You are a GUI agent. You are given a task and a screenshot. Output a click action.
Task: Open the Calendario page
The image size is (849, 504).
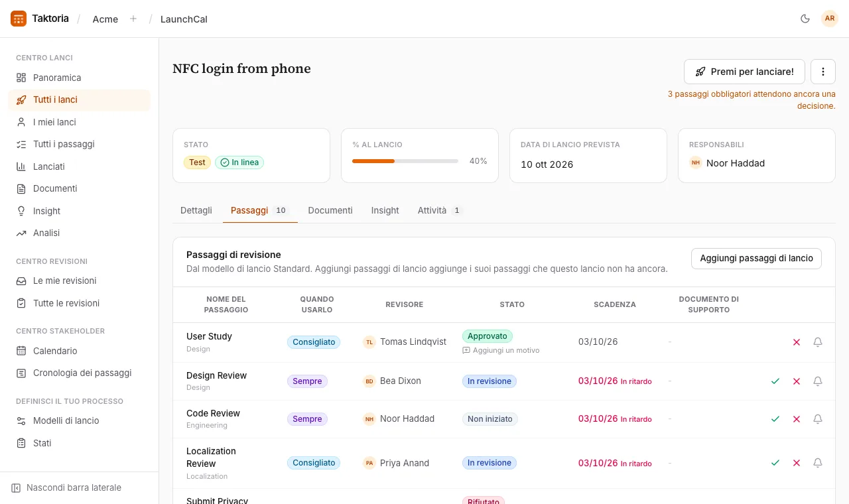pyautogui.click(x=79, y=351)
